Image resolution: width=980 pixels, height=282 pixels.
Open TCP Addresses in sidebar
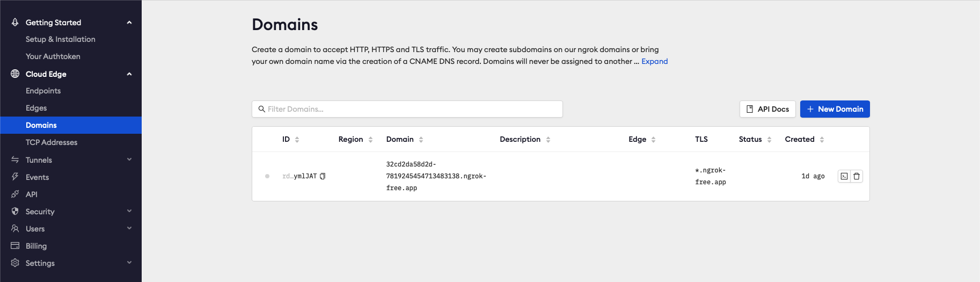pyautogui.click(x=52, y=142)
